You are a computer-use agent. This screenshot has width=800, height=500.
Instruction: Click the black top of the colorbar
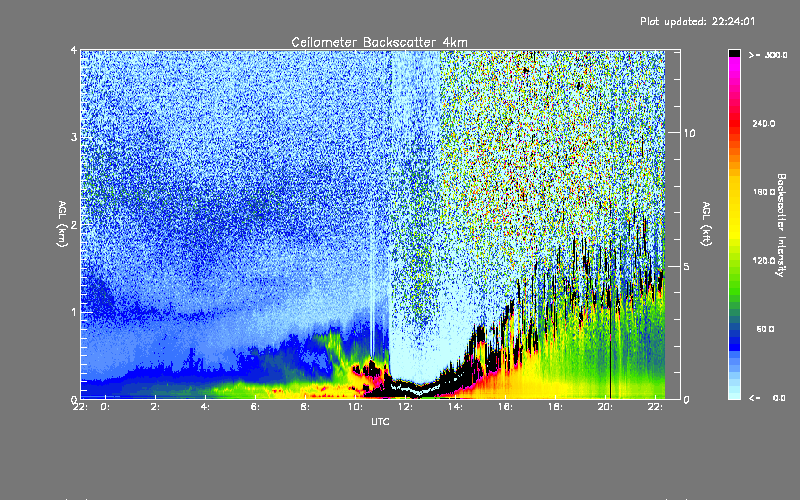734,53
